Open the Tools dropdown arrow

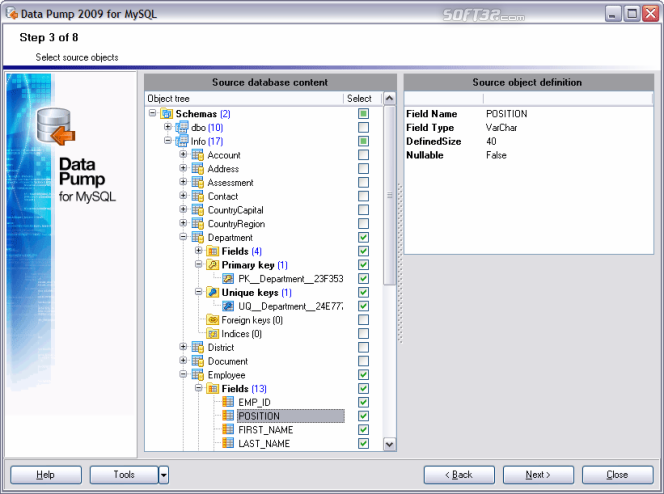pyautogui.click(x=163, y=475)
